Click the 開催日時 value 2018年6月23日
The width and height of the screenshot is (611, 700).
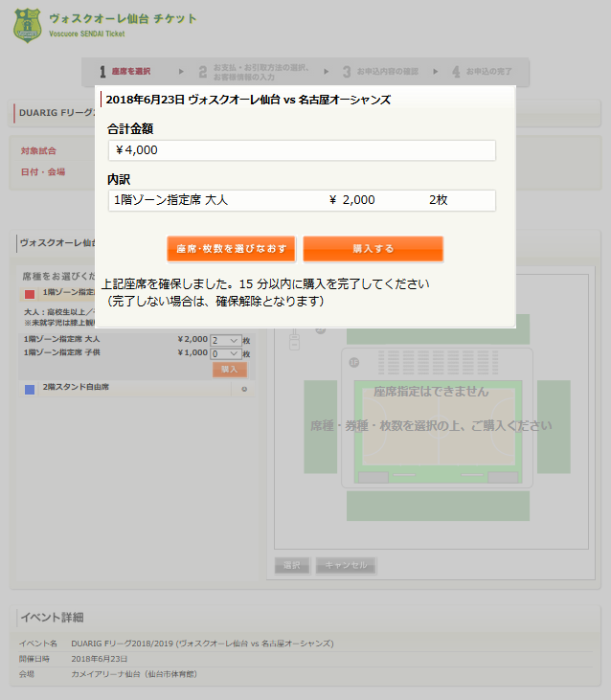point(100,659)
